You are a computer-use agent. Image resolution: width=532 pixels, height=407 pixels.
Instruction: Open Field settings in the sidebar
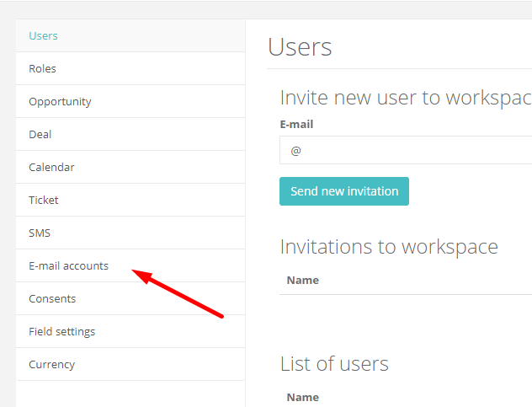click(x=130, y=331)
